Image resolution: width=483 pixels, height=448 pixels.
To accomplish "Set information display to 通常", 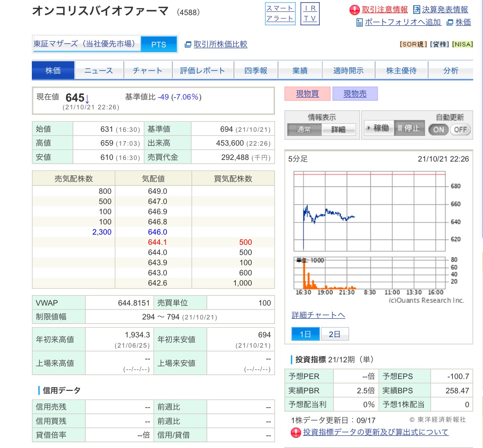I will (304, 129).
